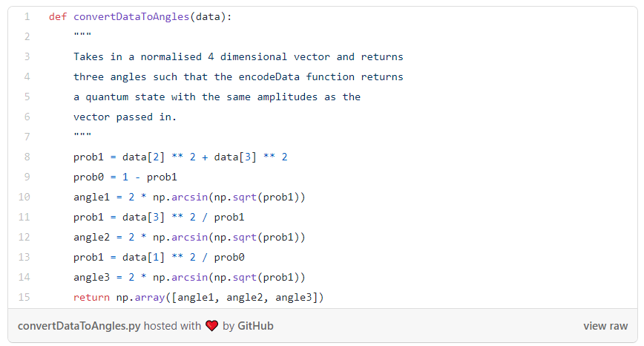Open the GitHub link in footer
This screenshot has width=644, height=346.
(x=255, y=326)
